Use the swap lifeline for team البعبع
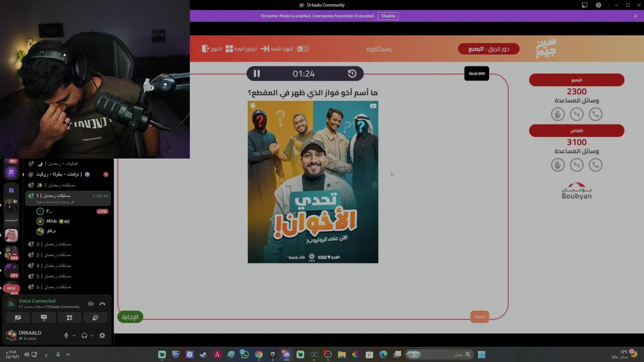 click(x=577, y=114)
